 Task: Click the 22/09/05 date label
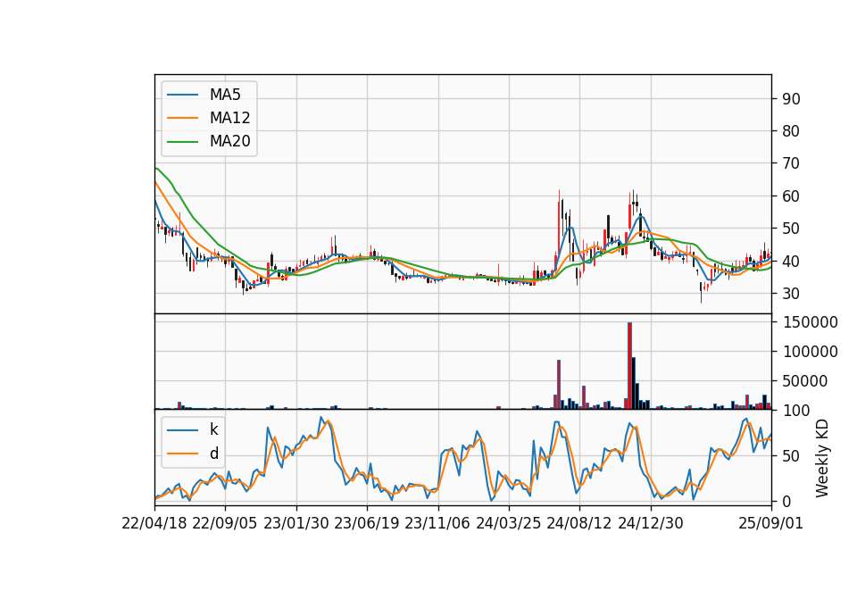click(x=225, y=524)
